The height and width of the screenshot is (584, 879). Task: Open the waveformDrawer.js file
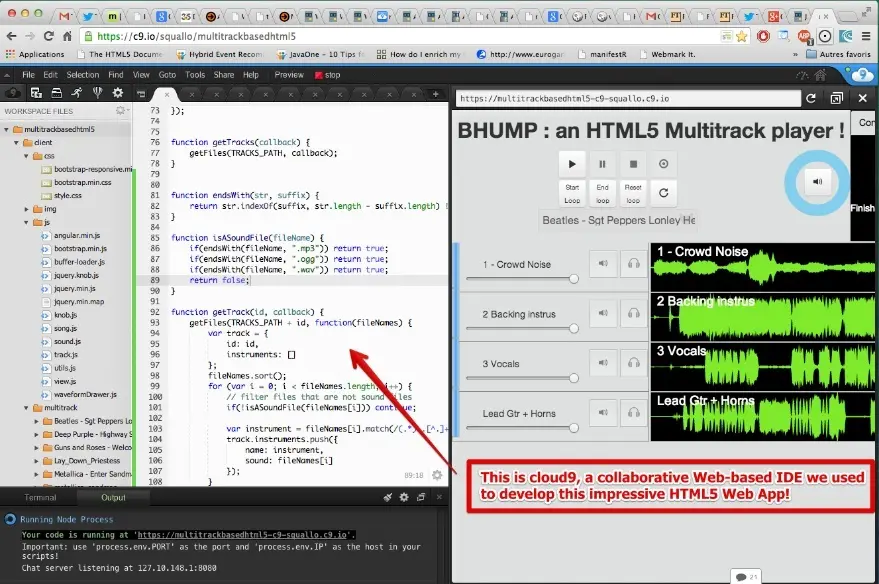click(85, 395)
